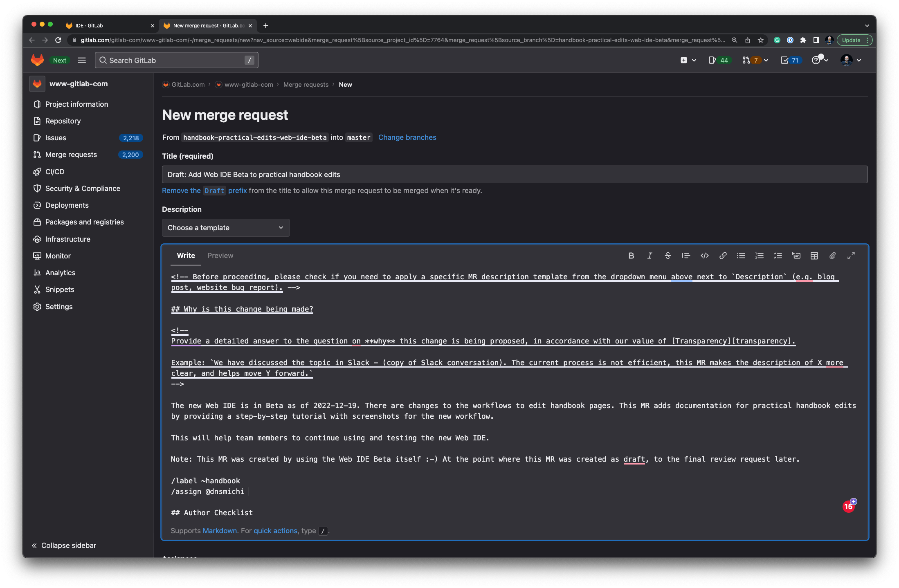The height and width of the screenshot is (588, 899).
Task: Click the Italic formatting icon
Action: (x=650, y=255)
